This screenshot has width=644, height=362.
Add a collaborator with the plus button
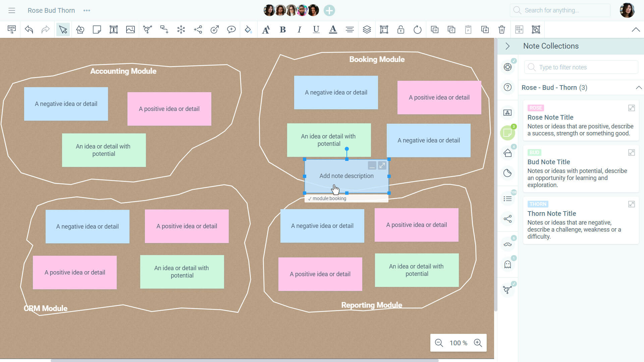pos(329,10)
